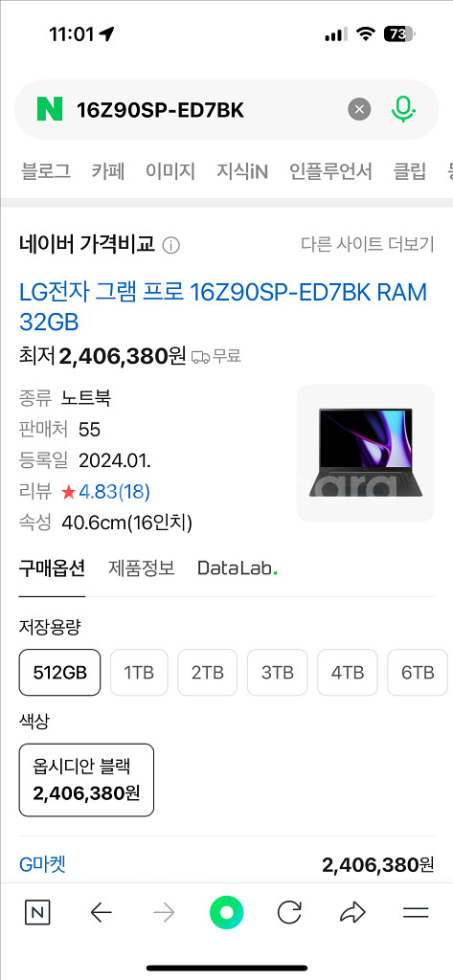Open the 블로그 search category
Screen dimensions: 453x980
pos(46,170)
